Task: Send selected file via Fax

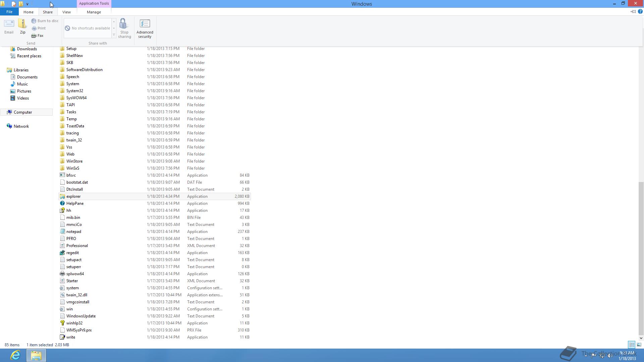Action: tap(37, 36)
